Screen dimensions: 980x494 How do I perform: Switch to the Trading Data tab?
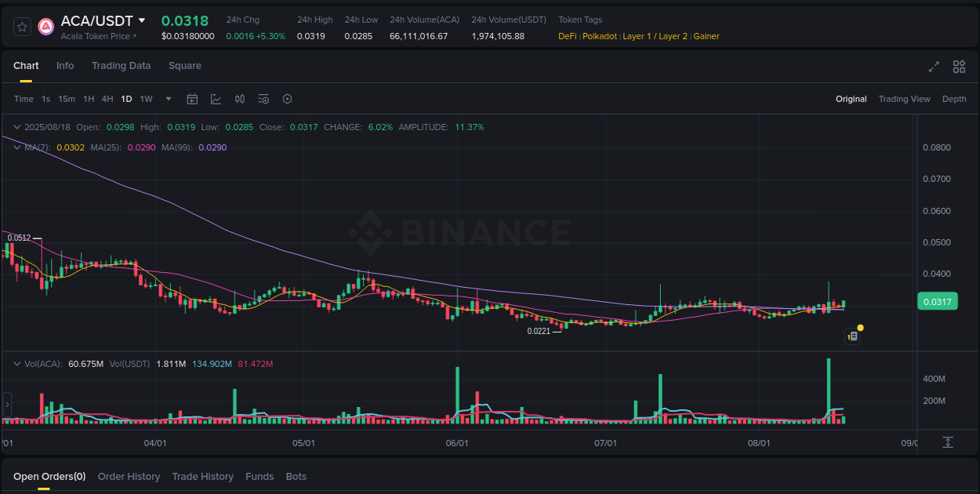pos(121,66)
